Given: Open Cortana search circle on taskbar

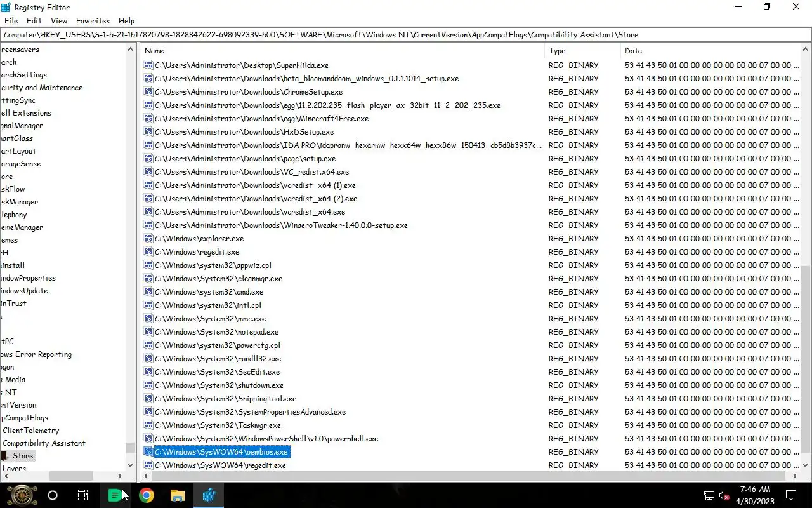Looking at the screenshot, I should pyautogui.click(x=53, y=495).
